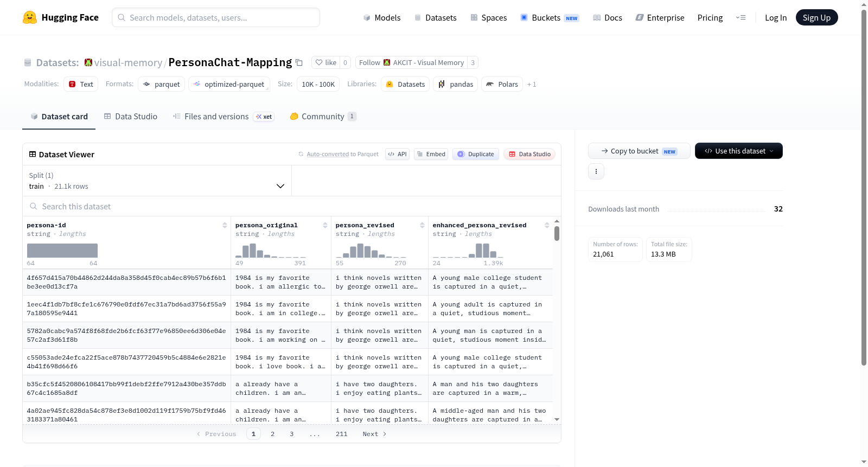Select row starting with 4f657d415a70b44862

(x=288, y=282)
